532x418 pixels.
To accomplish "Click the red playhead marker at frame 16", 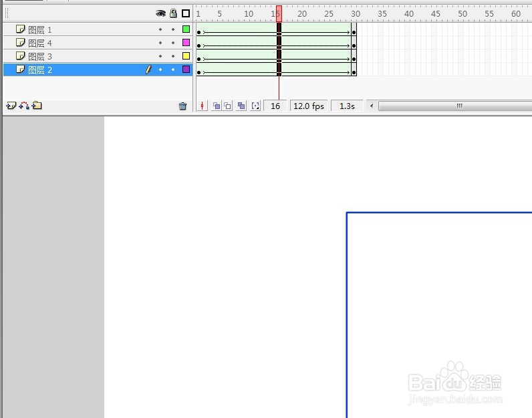I will click(x=279, y=13).
